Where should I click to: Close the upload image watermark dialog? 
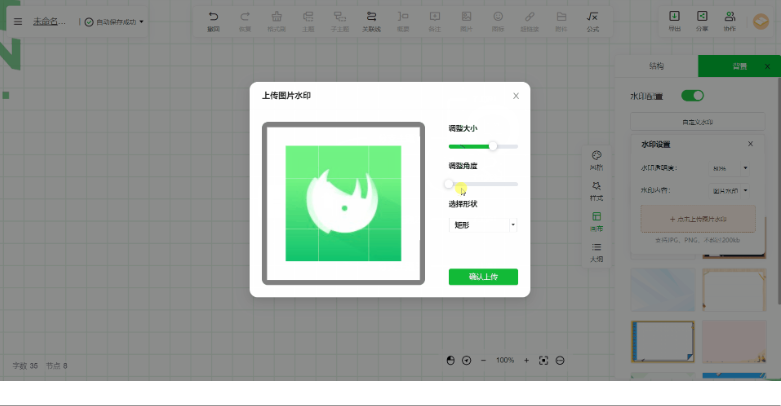(x=516, y=96)
